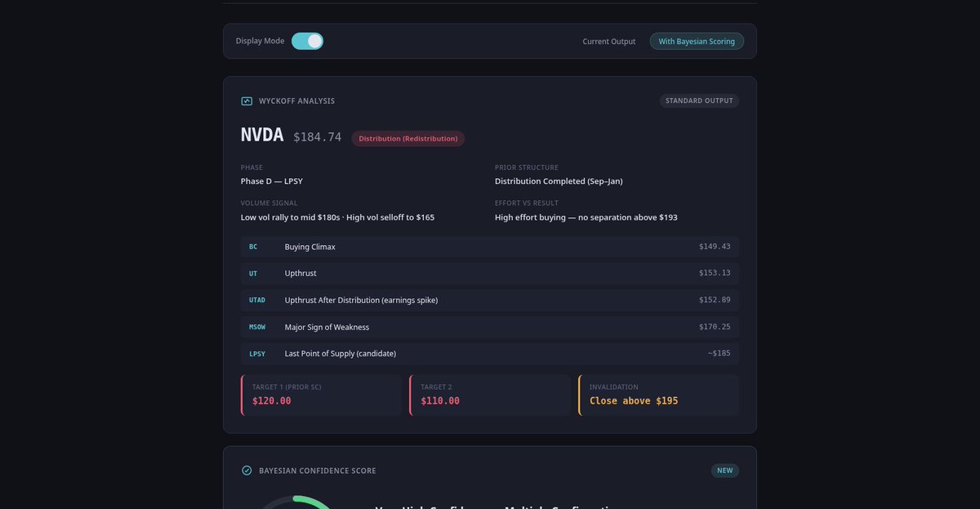Screen dimensions: 980x509
Task: Click the Invalidation Close above $195 card
Action: coord(658,395)
